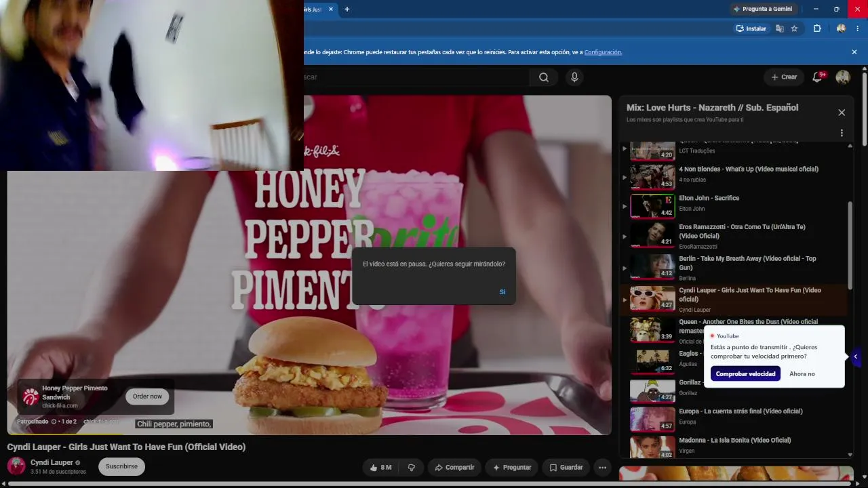Close the current Chrome tab
The width and height of the screenshot is (868, 488).
(x=331, y=9)
